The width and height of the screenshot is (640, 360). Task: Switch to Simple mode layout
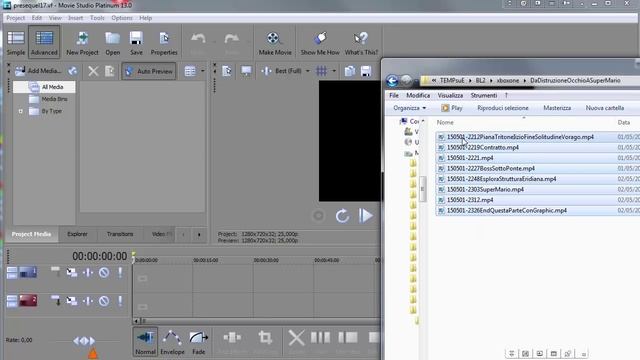click(16, 42)
